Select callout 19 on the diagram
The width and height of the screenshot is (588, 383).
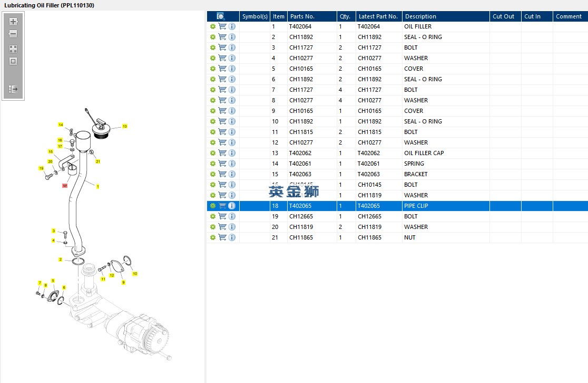pyautogui.click(x=41, y=168)
